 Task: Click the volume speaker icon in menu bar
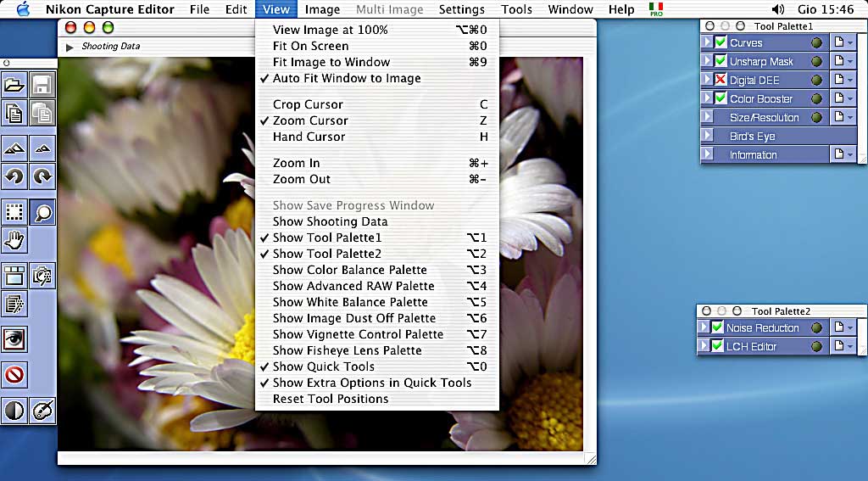click(778, 8)
